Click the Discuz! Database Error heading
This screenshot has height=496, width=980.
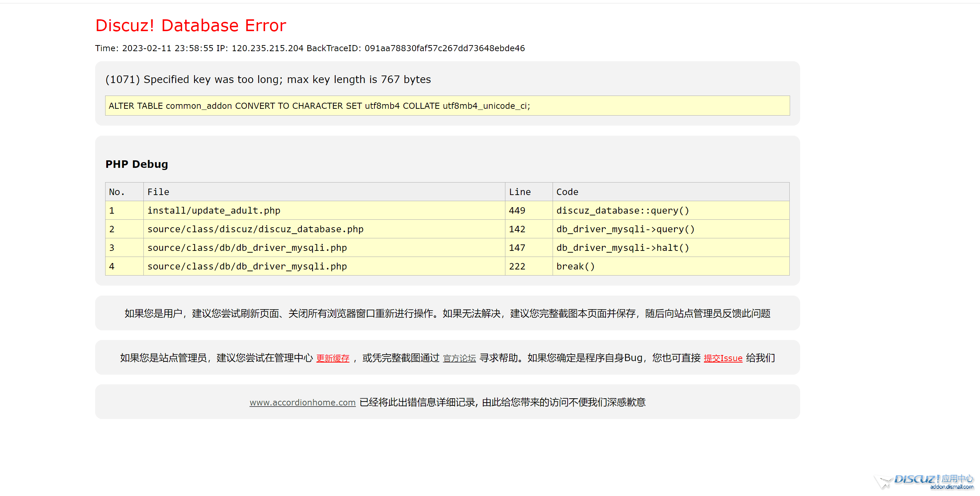191,26
